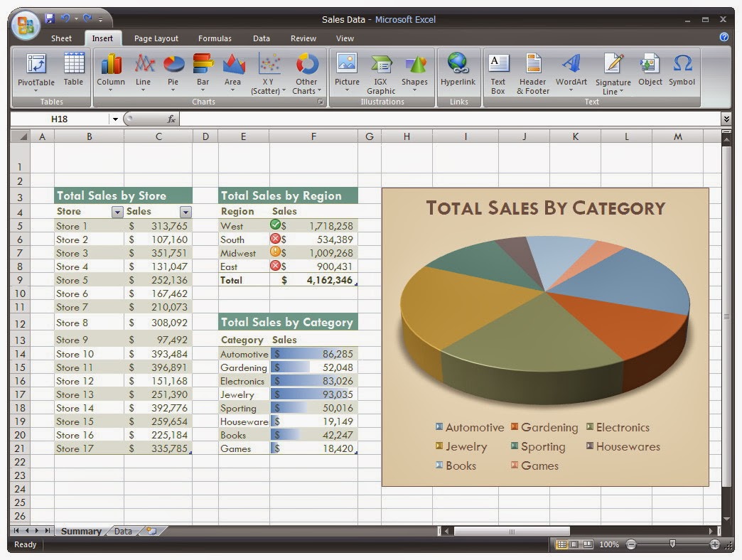Screen dimensions: 742x560
Task: Click the Office button
Action: click(x=25, y=25)
